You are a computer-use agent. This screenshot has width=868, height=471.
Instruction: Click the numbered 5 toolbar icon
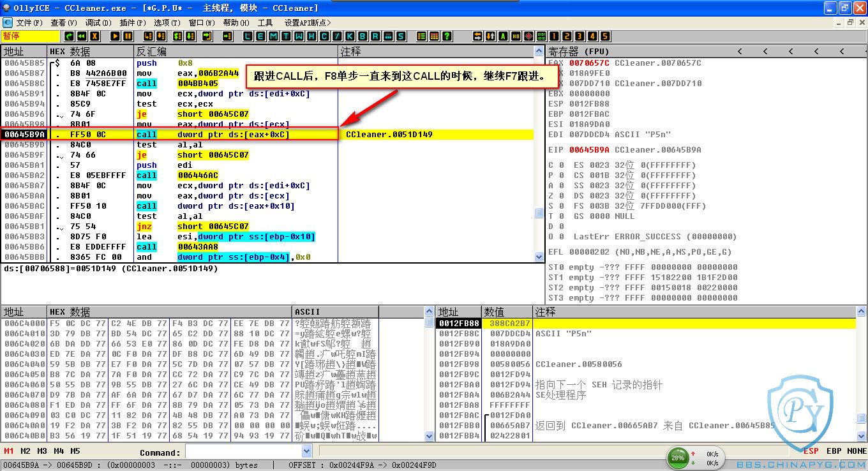[605, 36]
